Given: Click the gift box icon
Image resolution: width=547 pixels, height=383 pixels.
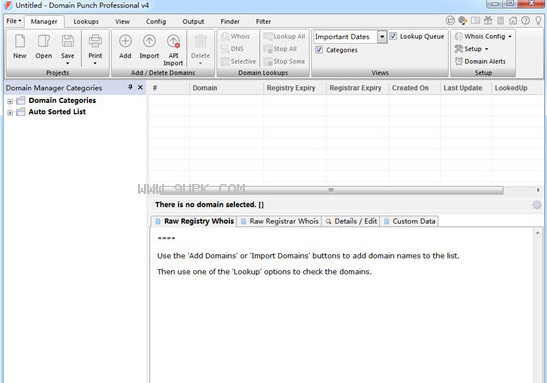Looking at the screenshot, I should [x=488, y=21].
